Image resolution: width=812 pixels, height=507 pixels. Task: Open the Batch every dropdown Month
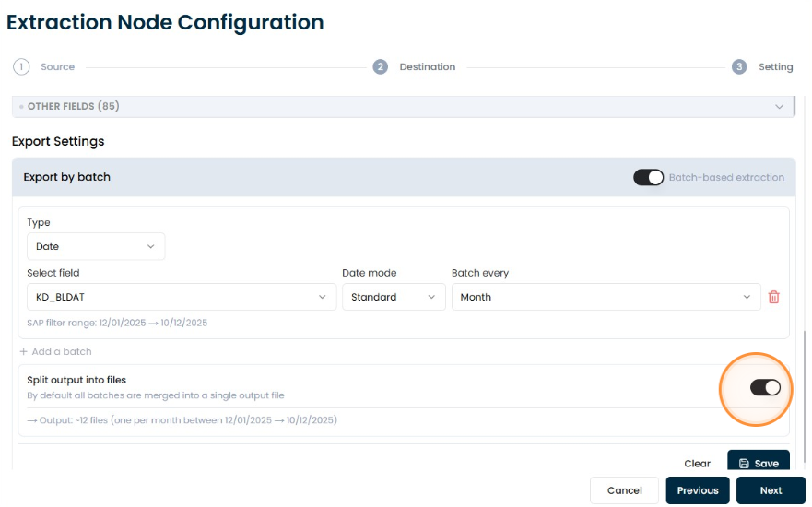pyautogui.click(x=606, y=297)
